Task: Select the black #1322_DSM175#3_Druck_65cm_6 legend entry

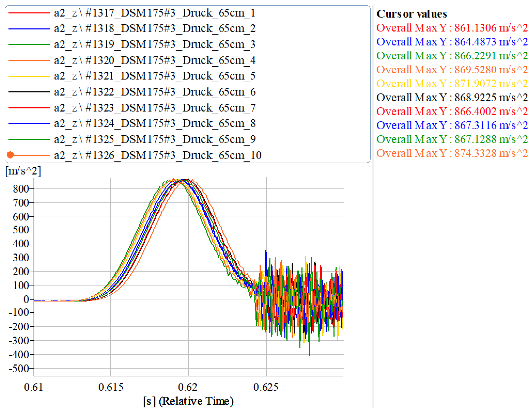Action: click(x=155, y=92)
